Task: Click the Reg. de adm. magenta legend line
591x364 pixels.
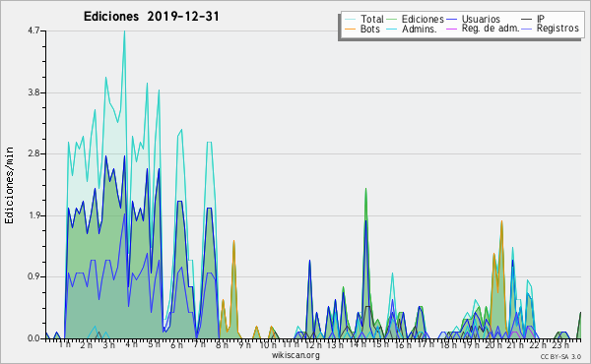Action: click(x=451, y=29)
